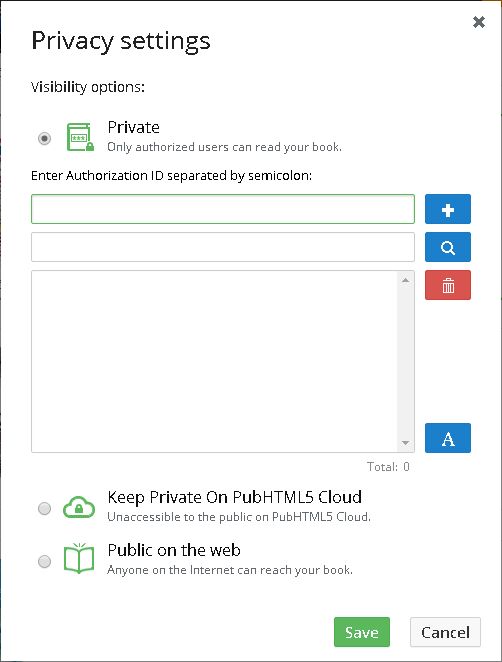Click the list scrollbar down arrow

point(405,443)
